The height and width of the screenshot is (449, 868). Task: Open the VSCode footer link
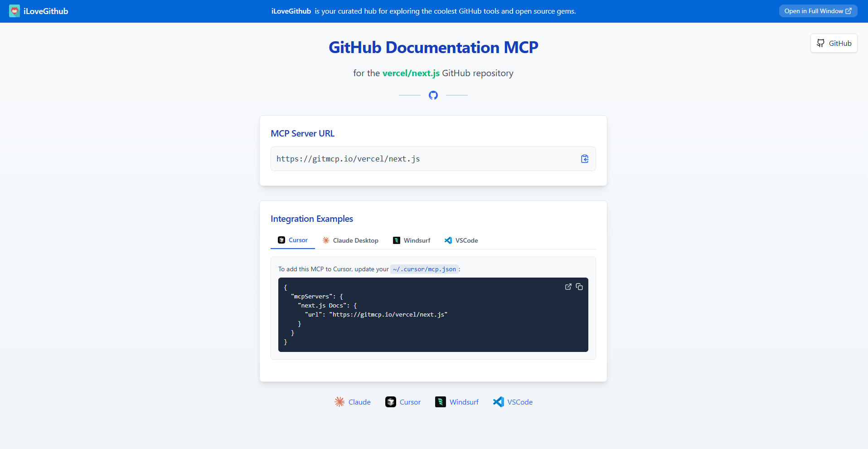tap(513, 402)
